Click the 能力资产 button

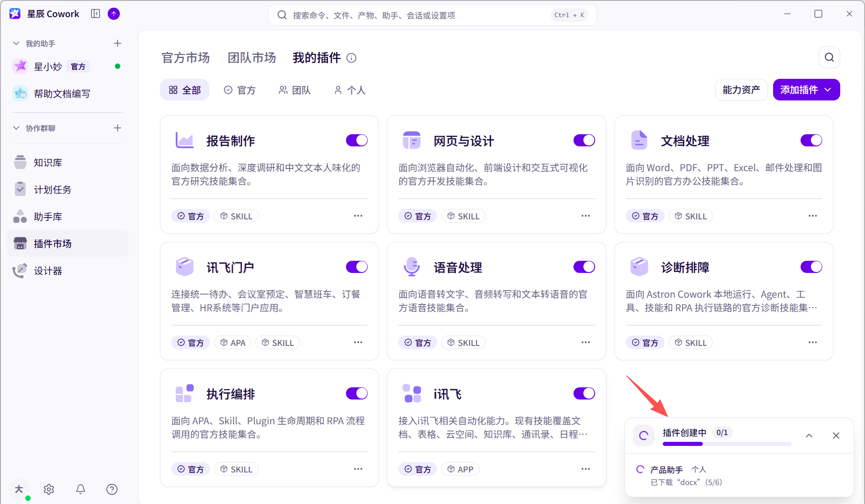(x=741, y=90)
